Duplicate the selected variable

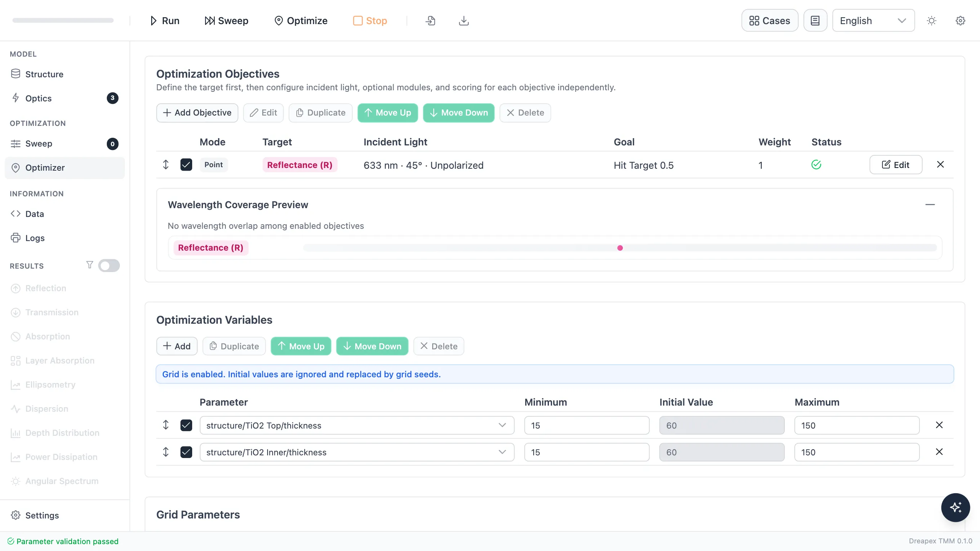pos(234,346)
